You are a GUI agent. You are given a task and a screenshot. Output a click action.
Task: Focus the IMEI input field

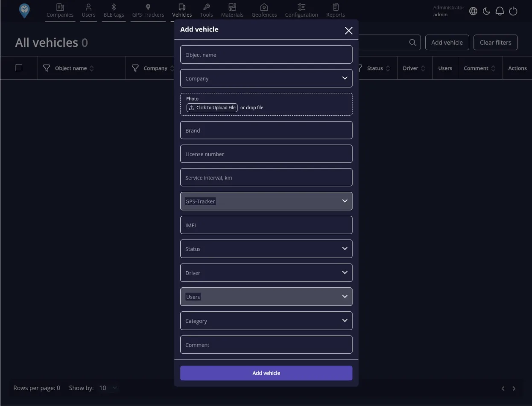tap(266, 225)
